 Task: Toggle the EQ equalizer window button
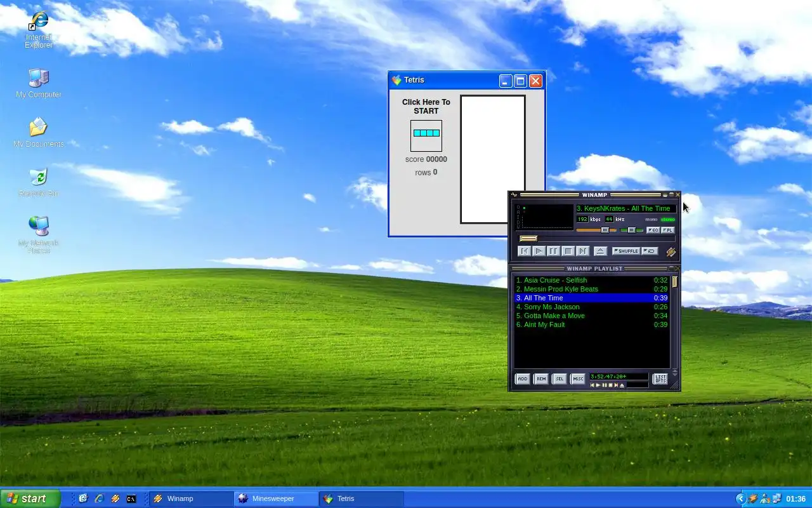(653, 230)
